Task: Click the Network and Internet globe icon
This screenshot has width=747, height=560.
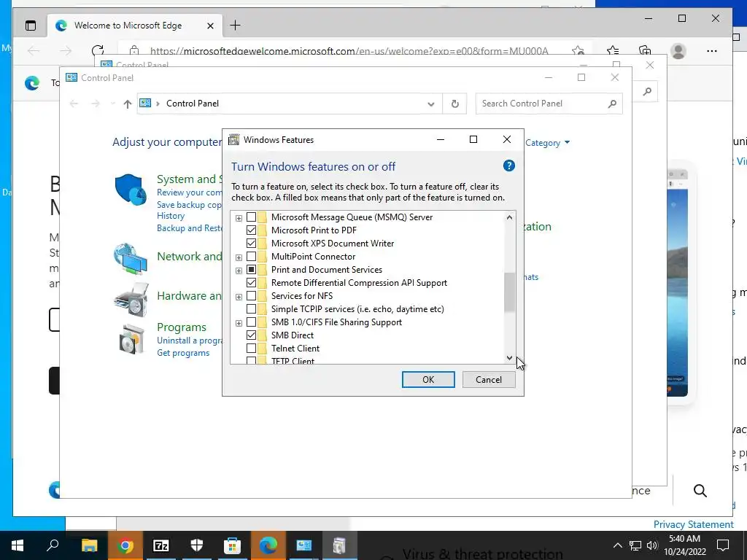Action: pos(131,259)
